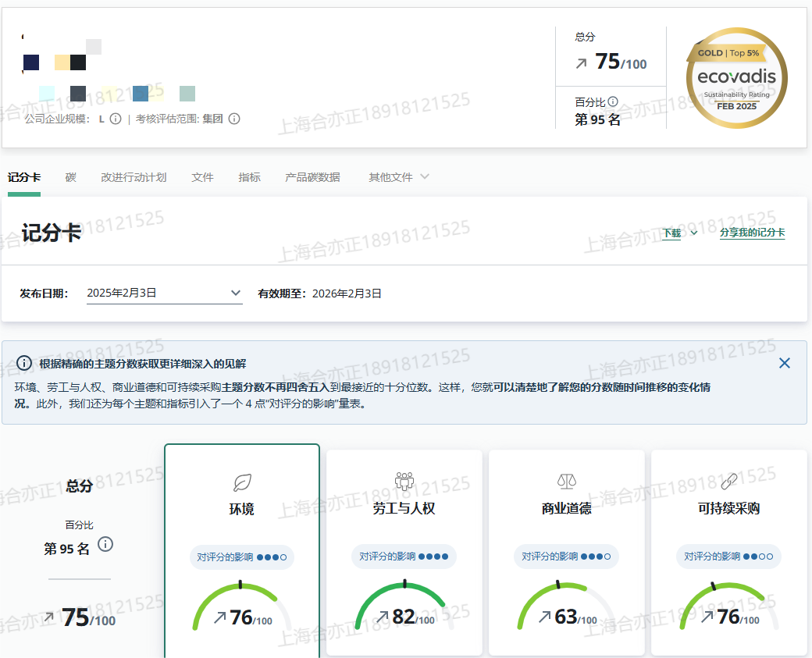This screenshot has width=812, height=658.
Task: Click the scales icon on 商业道德 card
Action: coord(566,481)
